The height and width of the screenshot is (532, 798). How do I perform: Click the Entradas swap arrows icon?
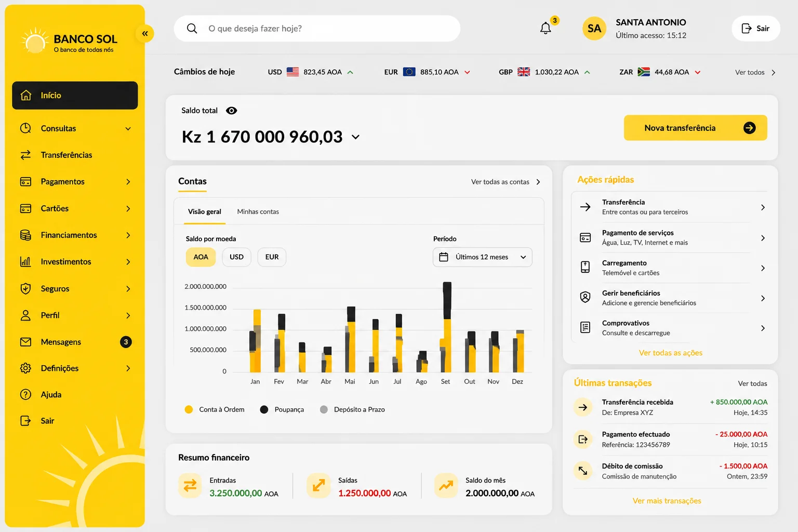[190, 486]
